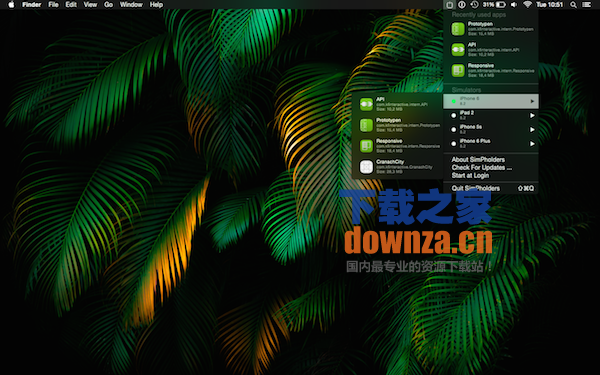Click the 1Password-style circle icon in menu bar
Screen dimensions: 600x375
462,5
